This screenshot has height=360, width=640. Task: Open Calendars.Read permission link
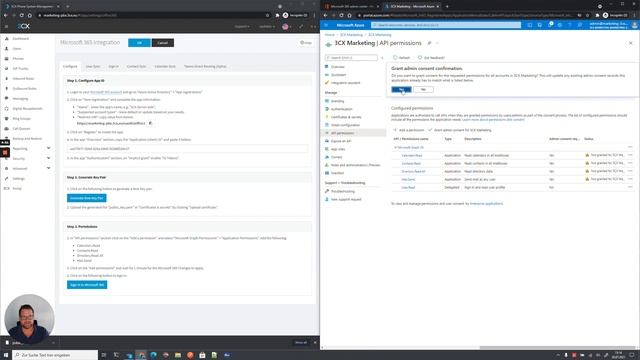tap(411, 156)
